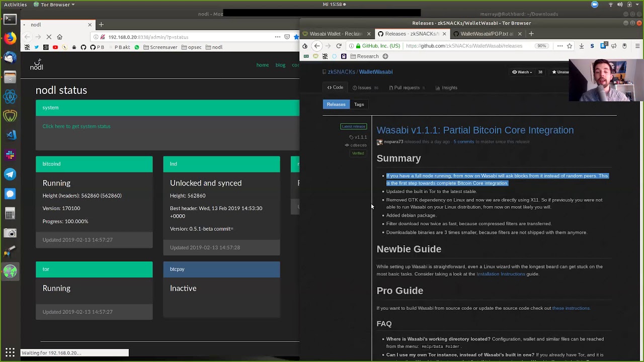
Task: Open Tor Browser globe dock icon
Action: [x=10, y=271]
